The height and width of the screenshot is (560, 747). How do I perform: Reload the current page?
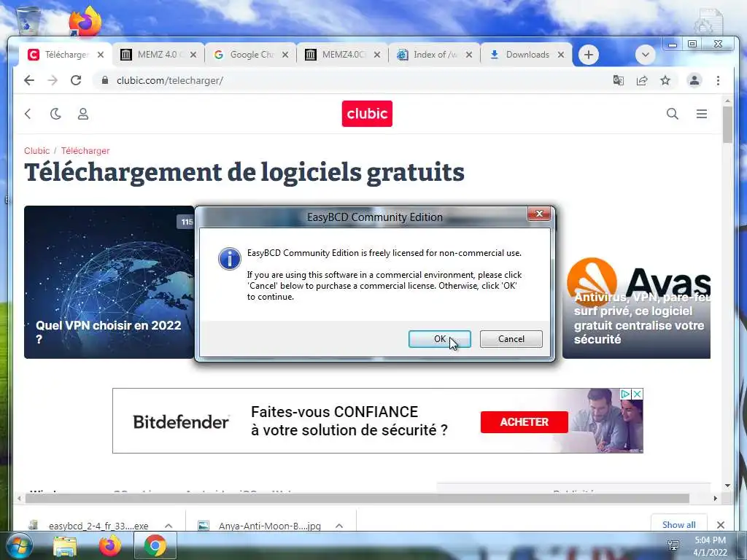(76, 80)
